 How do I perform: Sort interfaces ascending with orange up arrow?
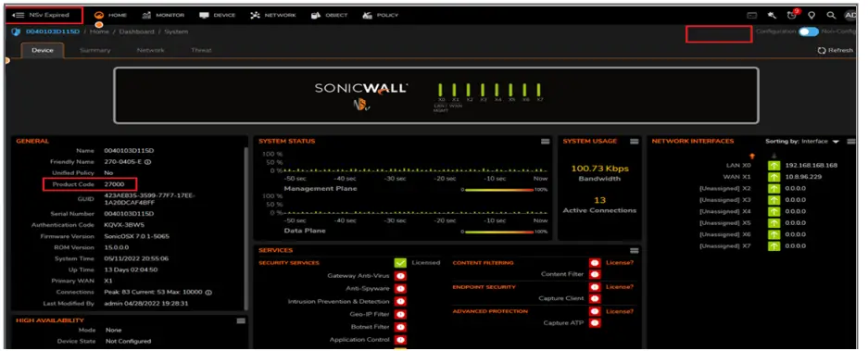[x=752, y=157]
